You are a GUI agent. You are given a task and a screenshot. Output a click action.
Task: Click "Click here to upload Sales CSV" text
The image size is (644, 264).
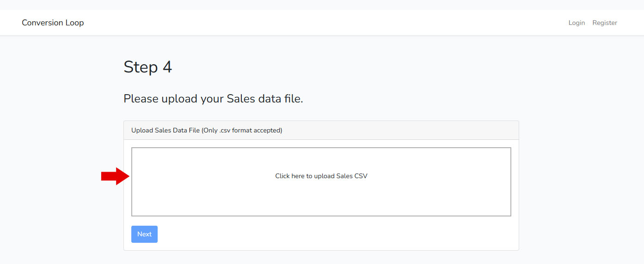321,176
